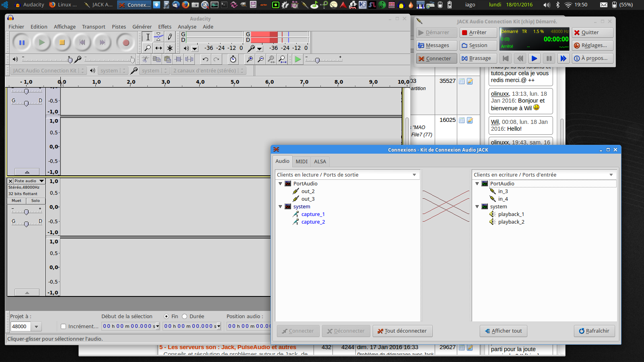
Task: Open the project rate 48000 dropdown
Action: point(36,327)
